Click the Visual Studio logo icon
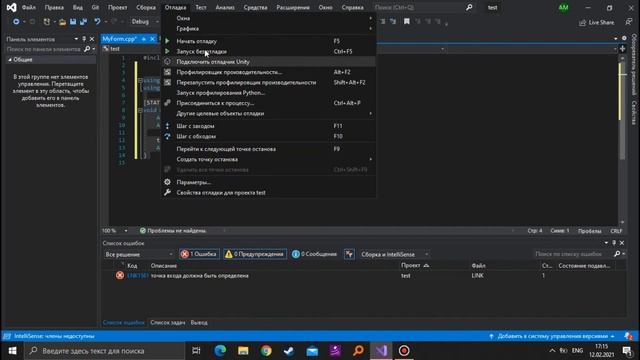The width and height of the screenshot is (640, 360). [11, 7]
